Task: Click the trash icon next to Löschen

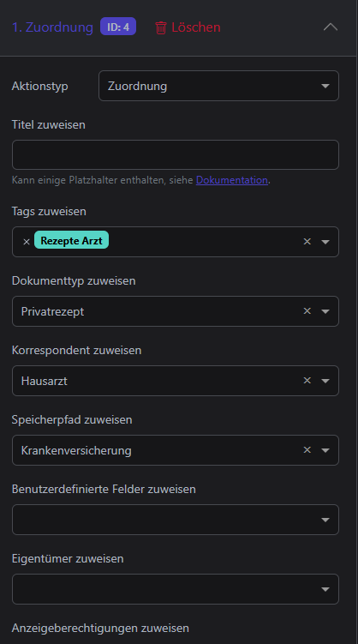Action: point(161,27)
